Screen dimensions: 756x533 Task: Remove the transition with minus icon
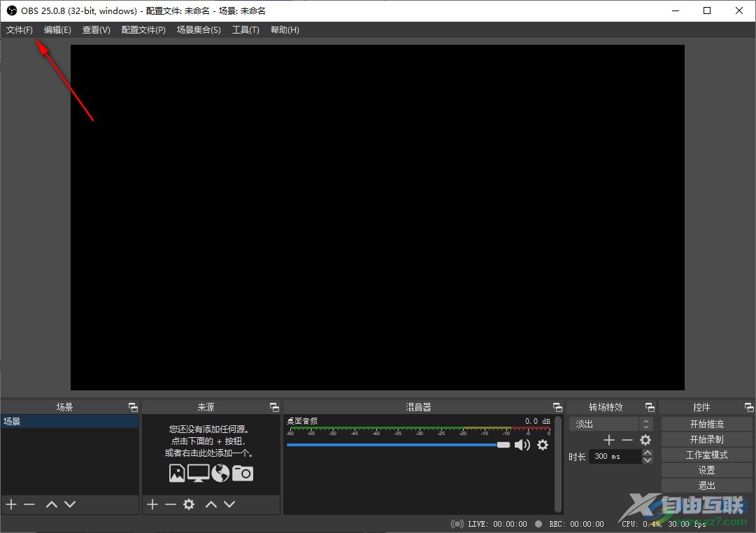(x=627, y=440)
